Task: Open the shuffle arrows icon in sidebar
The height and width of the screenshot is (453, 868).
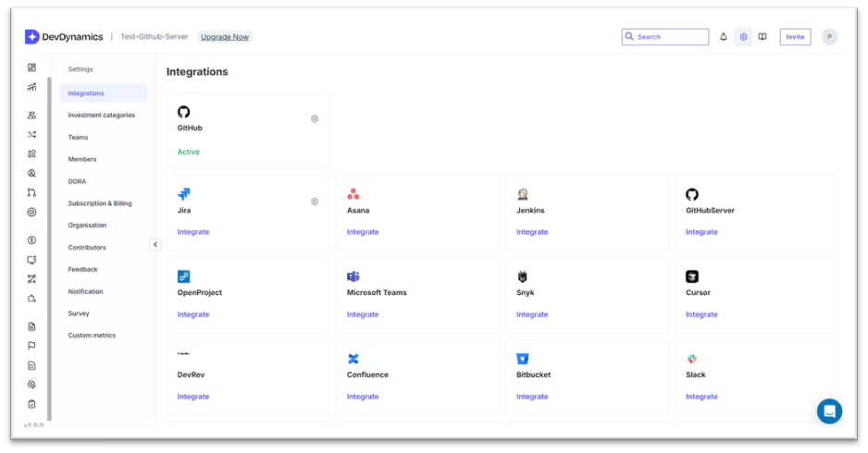Action: [x=31, y=134]
